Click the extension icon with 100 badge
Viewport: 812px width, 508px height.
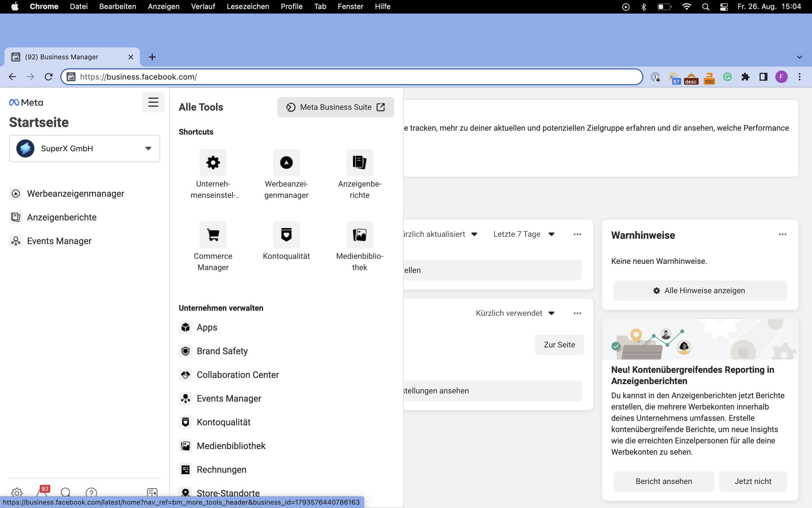click(x=709, y=78)
